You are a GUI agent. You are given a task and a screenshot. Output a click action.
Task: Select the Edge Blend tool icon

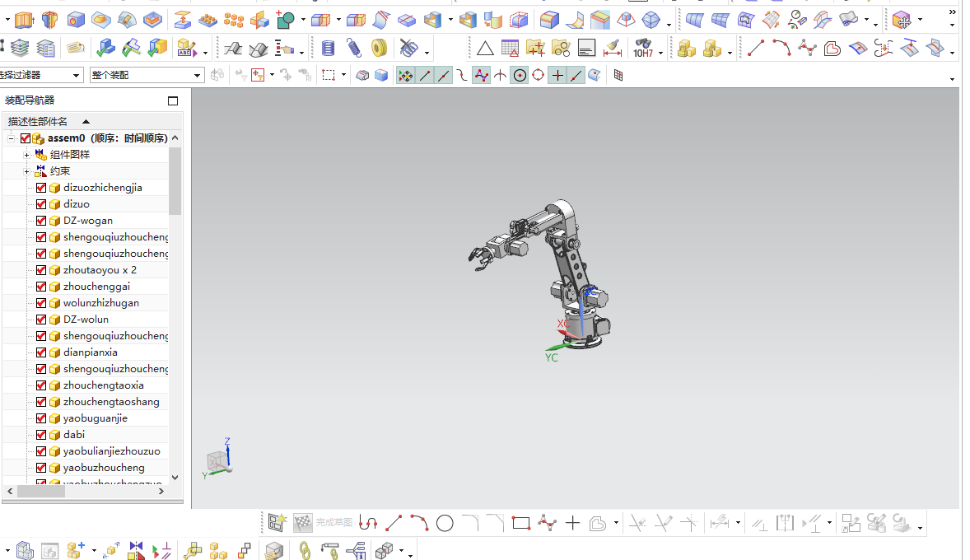[549, 20]
